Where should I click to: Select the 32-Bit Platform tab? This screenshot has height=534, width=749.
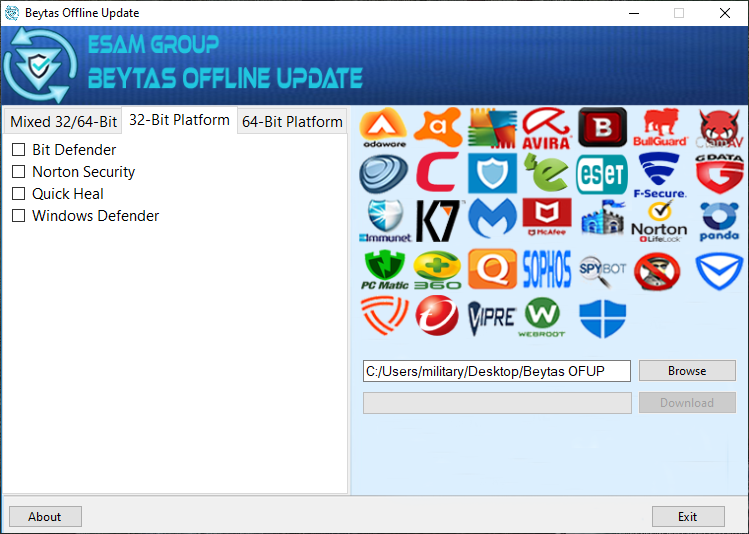pyautogui.click(x=180, y=120)
